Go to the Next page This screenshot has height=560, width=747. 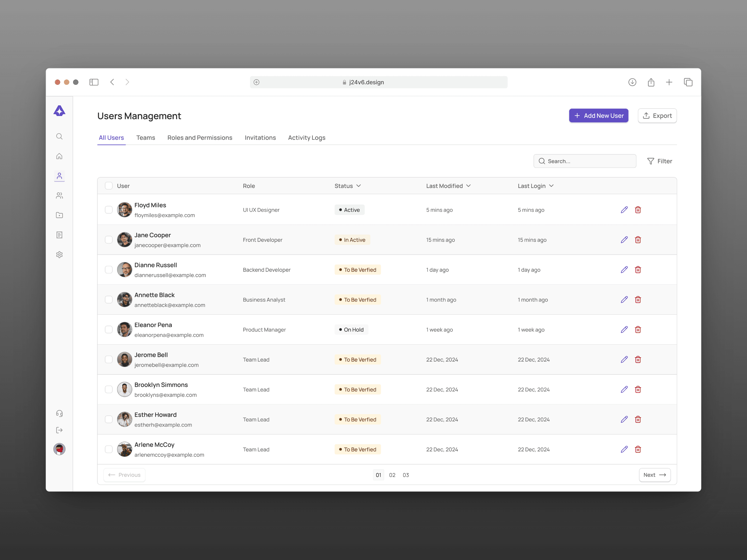[x=654, y=475]
